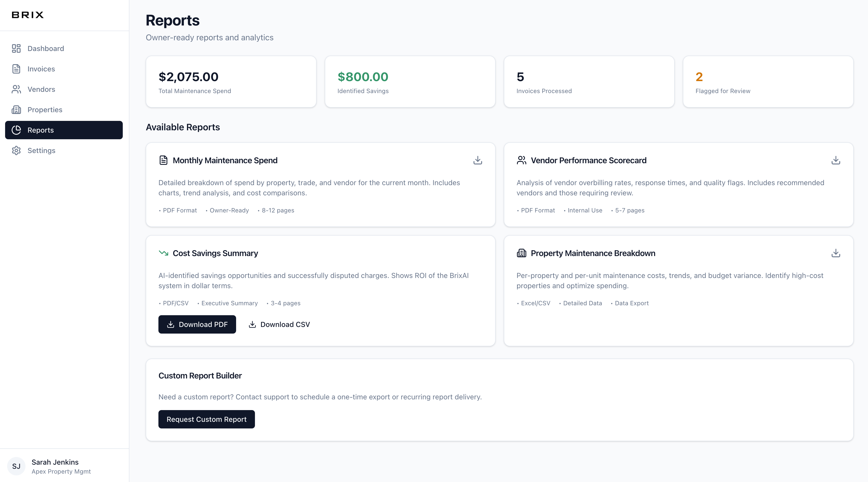Download the Monthly Maintenance Spend report
868x482 pixels.
[478, 160]
